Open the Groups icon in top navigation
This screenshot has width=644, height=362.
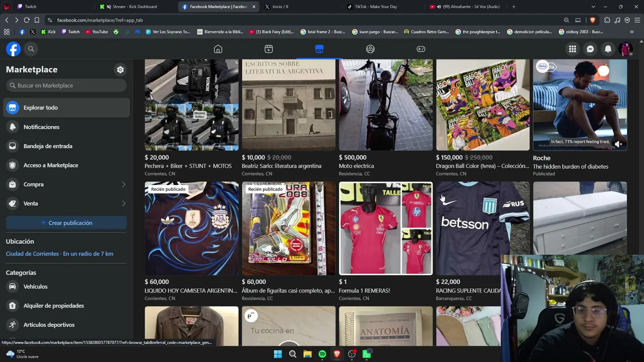pos(370,49)
